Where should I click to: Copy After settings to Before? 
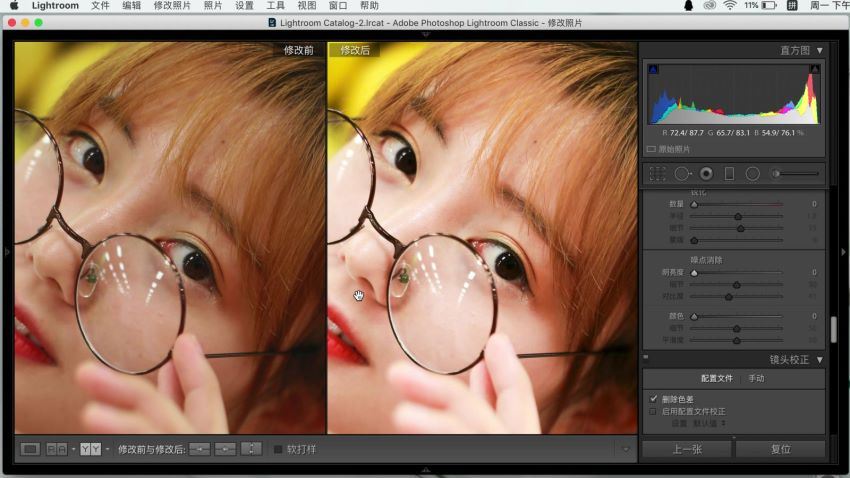[x=225, y=449]
